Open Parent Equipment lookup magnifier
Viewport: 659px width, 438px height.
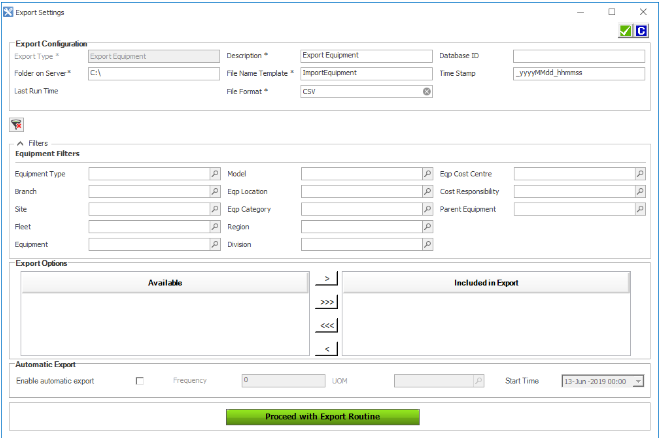[640, 209]
